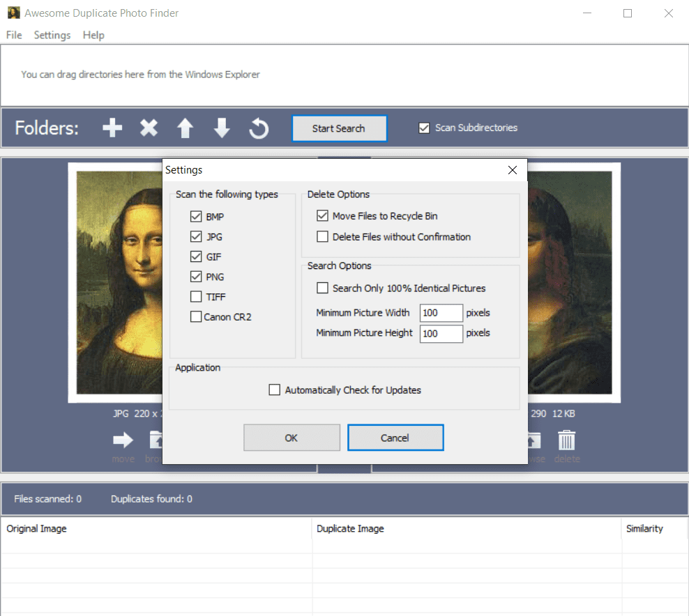Click the Original Image column header

(156, 529)
